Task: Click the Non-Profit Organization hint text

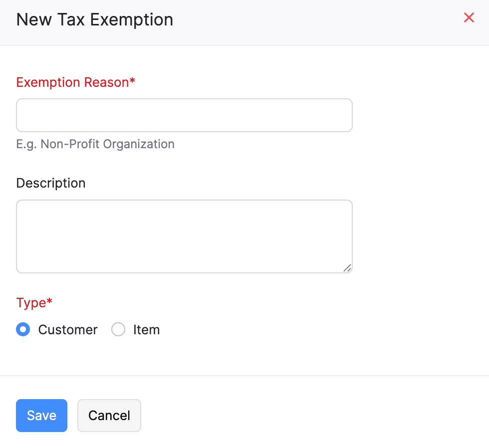Action: tap(95, 144)
